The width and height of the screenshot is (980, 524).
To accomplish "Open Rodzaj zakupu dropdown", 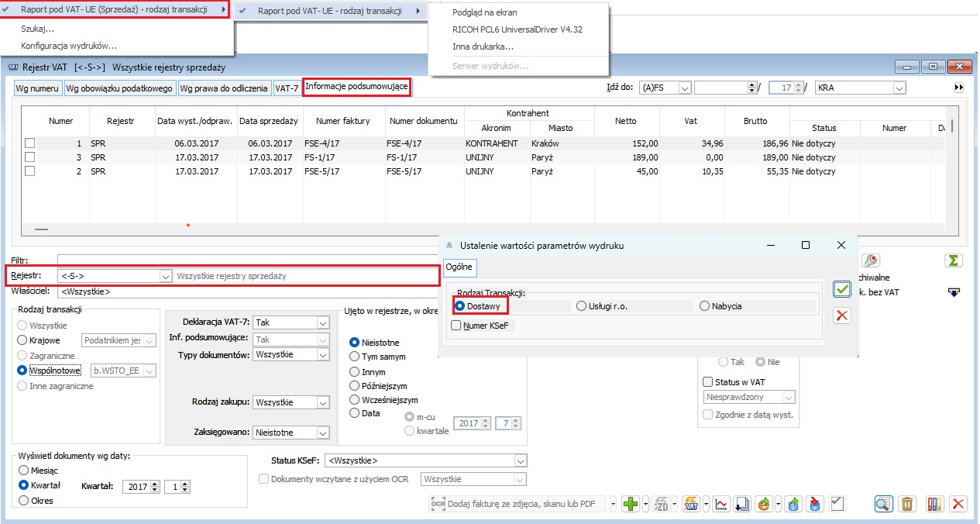I will coord(323,402).
